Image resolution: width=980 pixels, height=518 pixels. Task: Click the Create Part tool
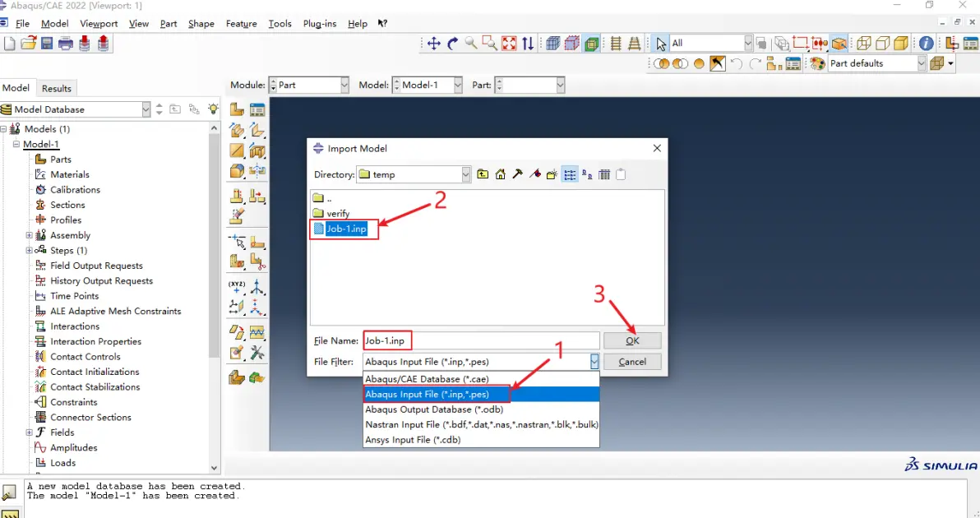[x=237, y=110]
